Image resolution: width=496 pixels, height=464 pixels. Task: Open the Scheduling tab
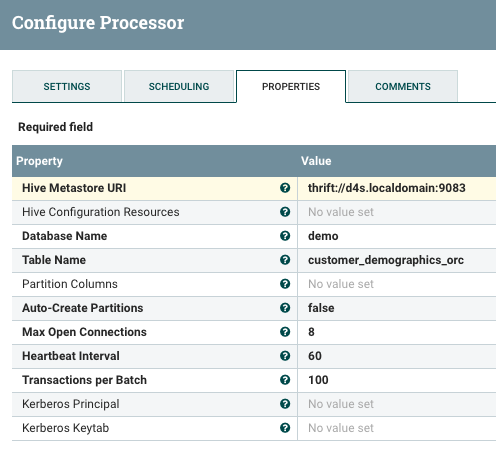[x=179, y=86]
